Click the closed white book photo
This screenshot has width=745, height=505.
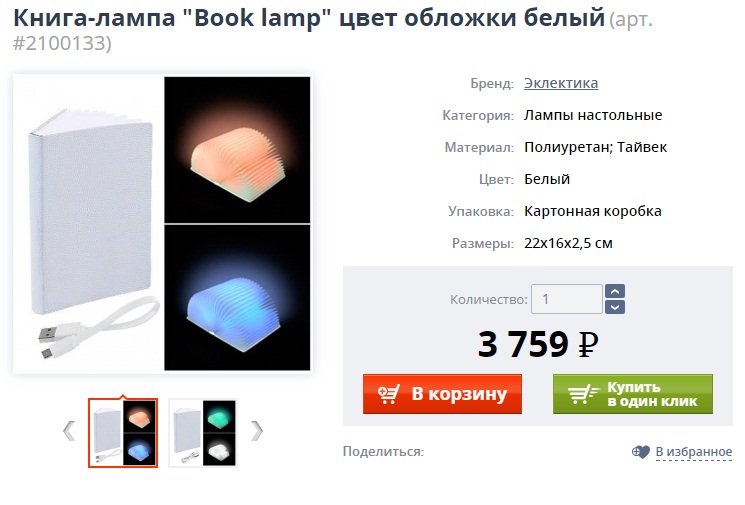pos(91,211)
